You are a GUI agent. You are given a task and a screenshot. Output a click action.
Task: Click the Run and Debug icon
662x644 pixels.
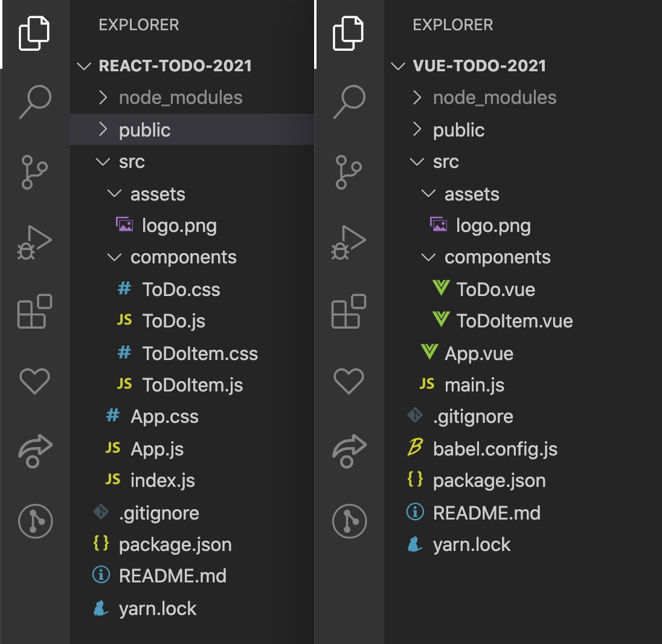pos(34,242)
